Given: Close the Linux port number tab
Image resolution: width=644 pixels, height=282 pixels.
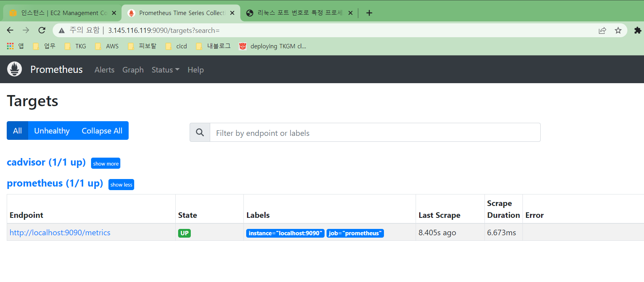Looking at the screenshot, I should point(350,13).
